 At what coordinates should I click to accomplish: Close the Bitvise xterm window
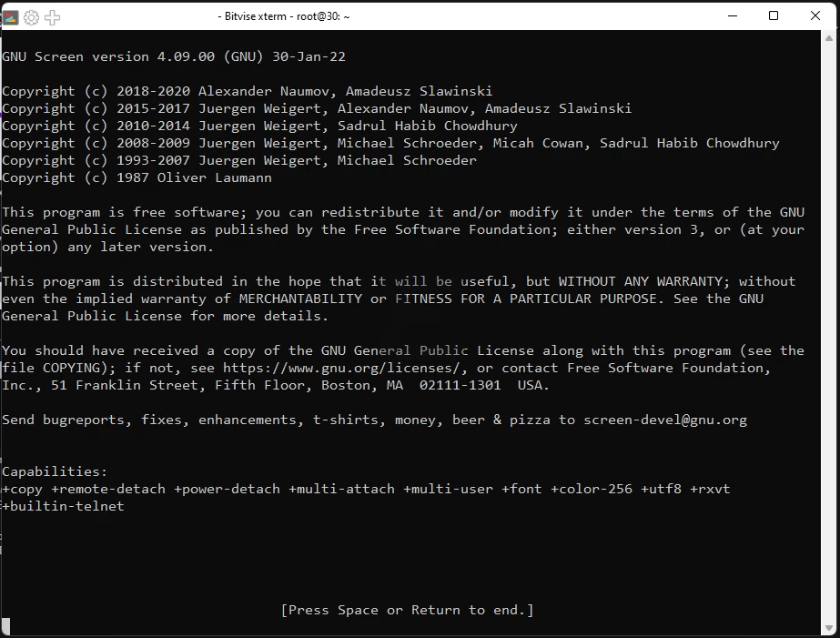click(x=815, y=16)
